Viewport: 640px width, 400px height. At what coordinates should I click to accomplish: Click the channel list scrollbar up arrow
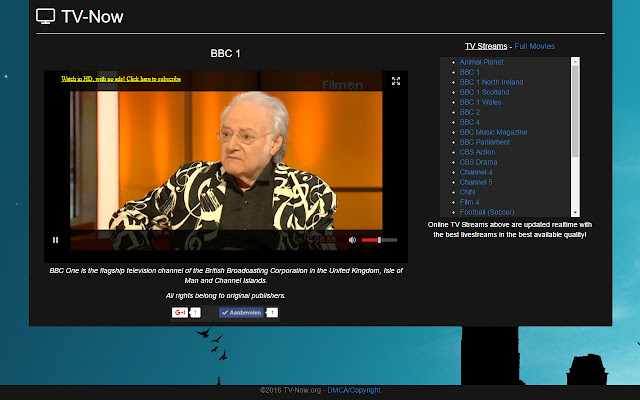(575, 61)
